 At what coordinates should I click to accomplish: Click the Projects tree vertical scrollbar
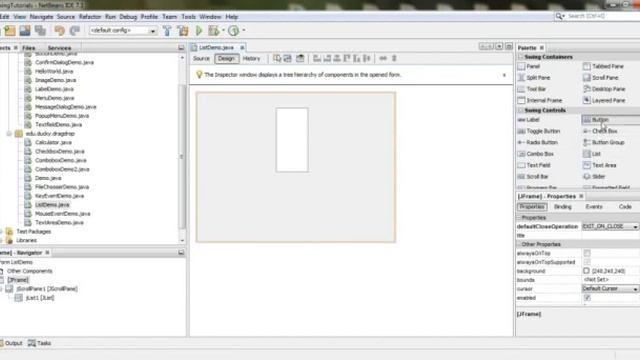182,156
